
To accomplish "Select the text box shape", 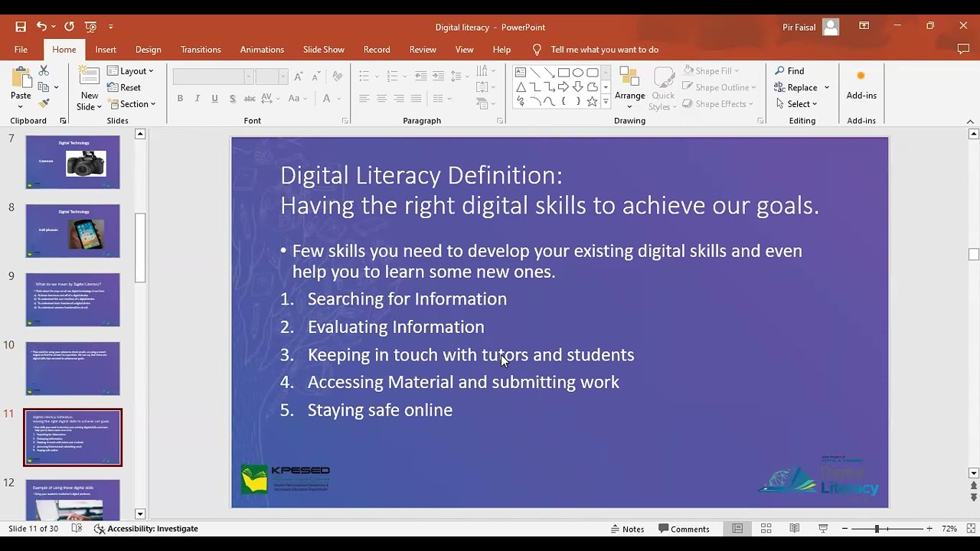I will pyautogui.click(x=521, y=73).
